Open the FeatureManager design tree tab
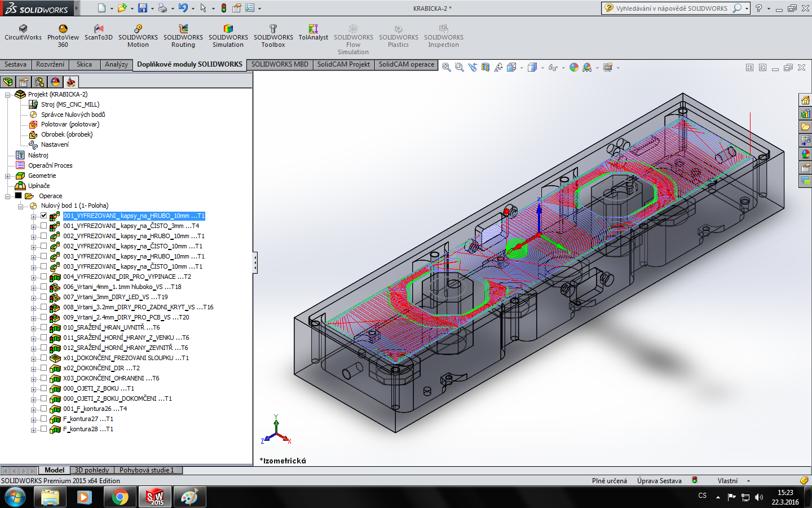 point(8,82)
